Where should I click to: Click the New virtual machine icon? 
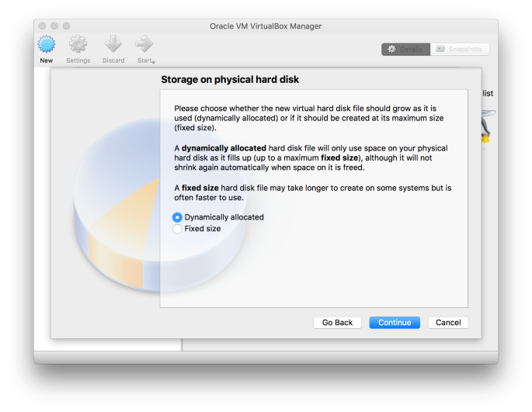(47, 44)
